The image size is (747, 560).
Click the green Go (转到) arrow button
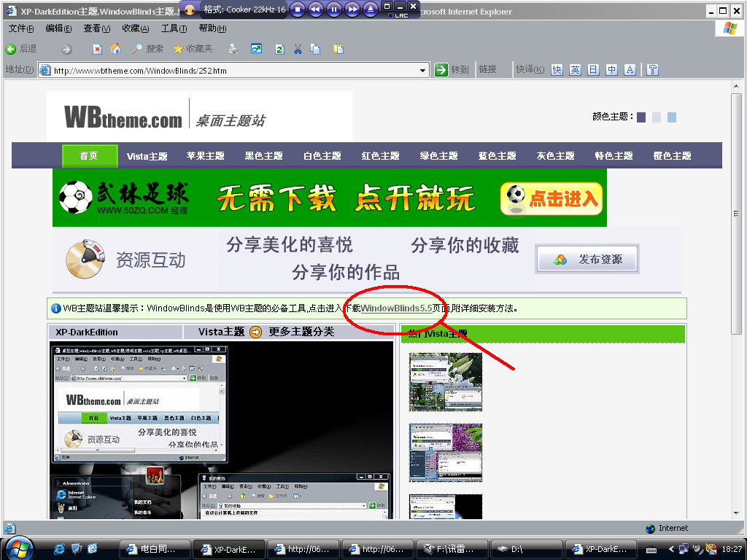click(441, 70)
